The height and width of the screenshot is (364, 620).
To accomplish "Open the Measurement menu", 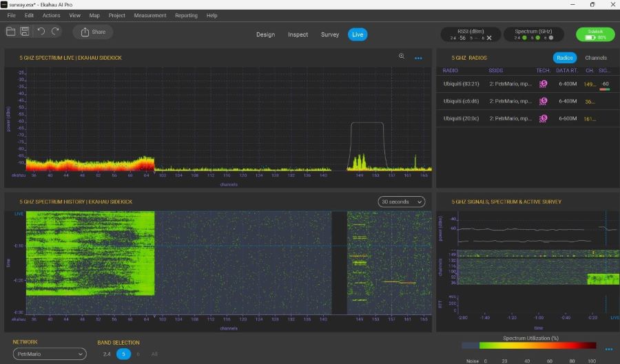I will (150, 15).
